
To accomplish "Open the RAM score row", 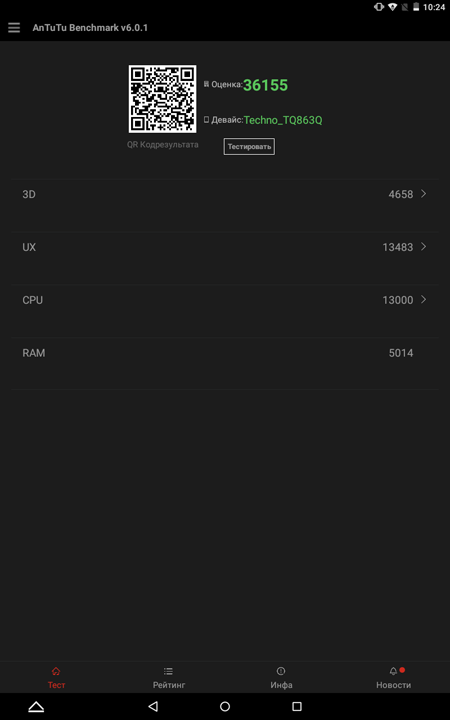I will pos(225,354).
